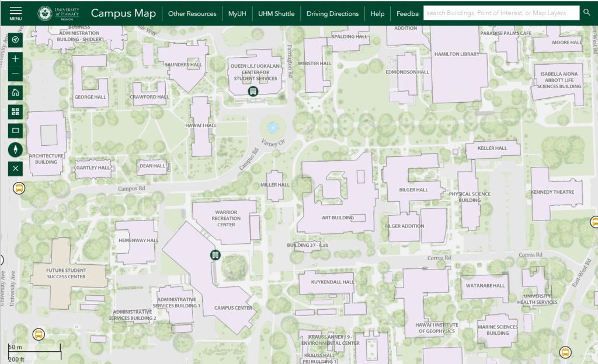
Task: Zoom out of the map
Action: [x=16, y=74]
